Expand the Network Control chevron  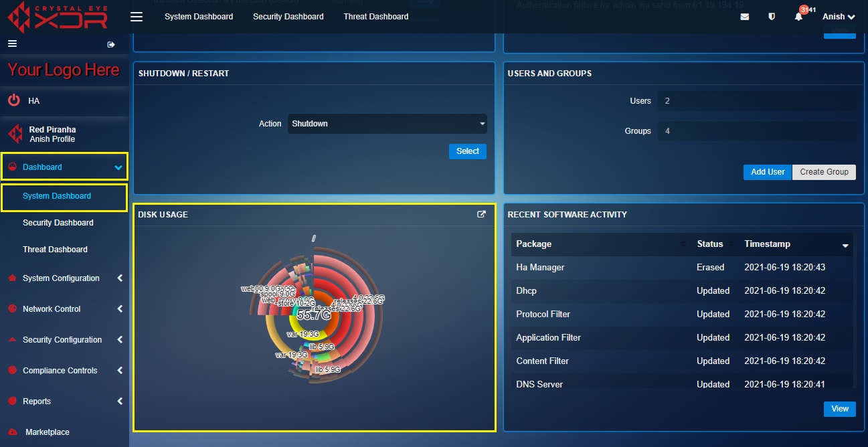click(120, 309)
